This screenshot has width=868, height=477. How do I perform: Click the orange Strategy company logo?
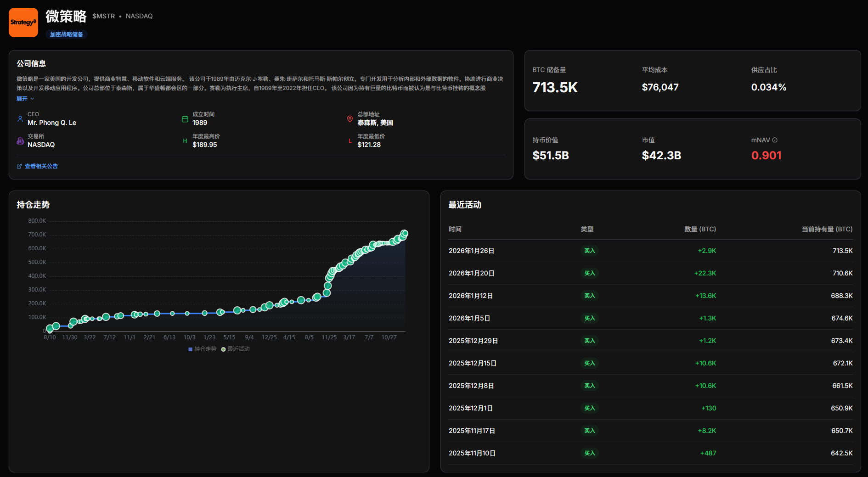[x=23, y=22]
